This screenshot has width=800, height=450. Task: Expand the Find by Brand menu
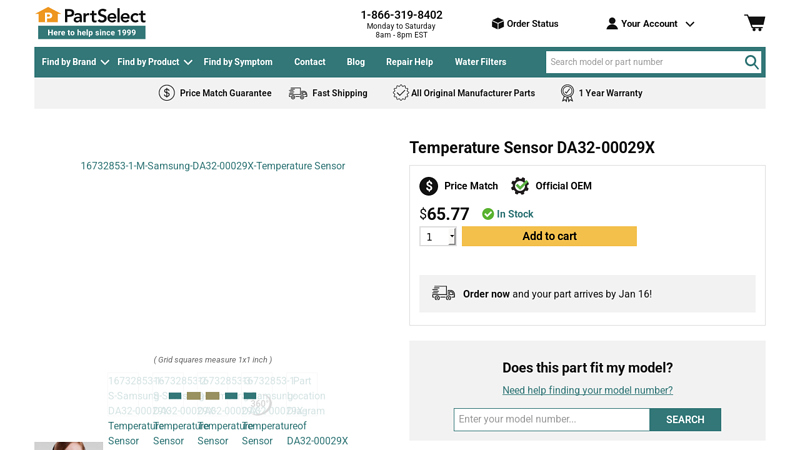point(75,62)
